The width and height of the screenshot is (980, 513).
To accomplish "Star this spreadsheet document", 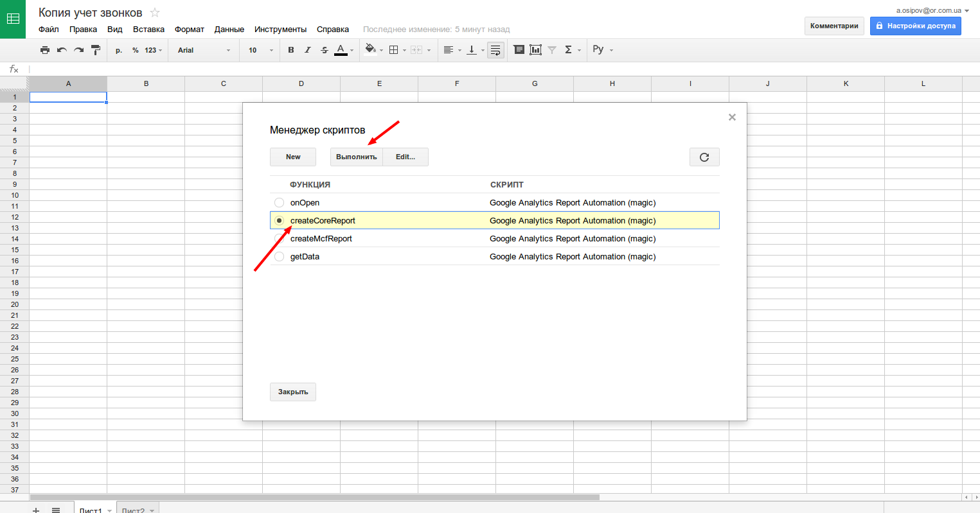I will (x=155, y=13).
